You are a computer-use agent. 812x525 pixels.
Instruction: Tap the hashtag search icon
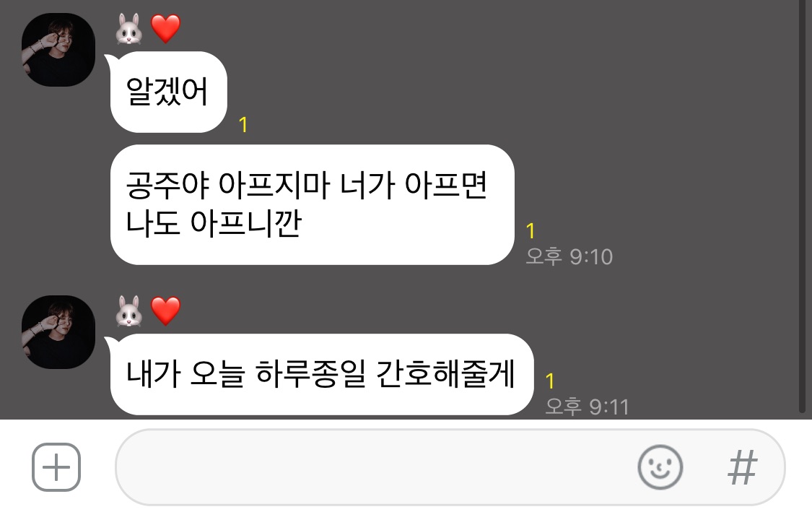click(x=742, y=467)
